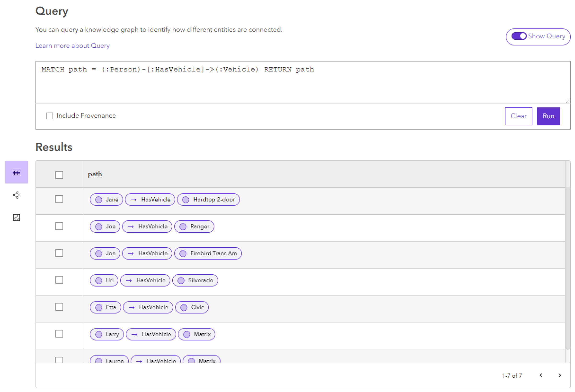Click the Clear button to reset query
The height and width of the screenshot is (392, 575).
tap(519, 116)
